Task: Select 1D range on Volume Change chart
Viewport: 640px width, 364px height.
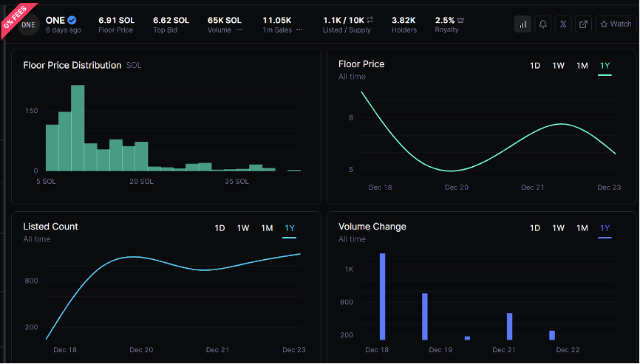Action: 535,228
